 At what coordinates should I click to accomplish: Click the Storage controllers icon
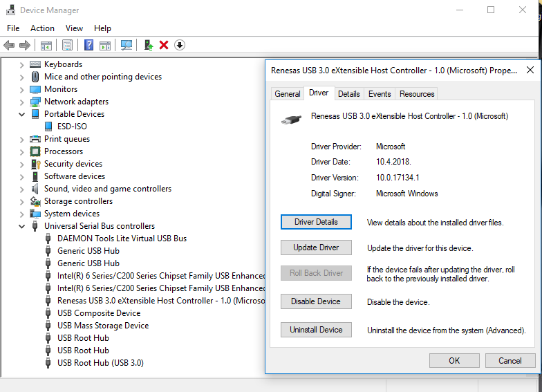tap(35, 201)
